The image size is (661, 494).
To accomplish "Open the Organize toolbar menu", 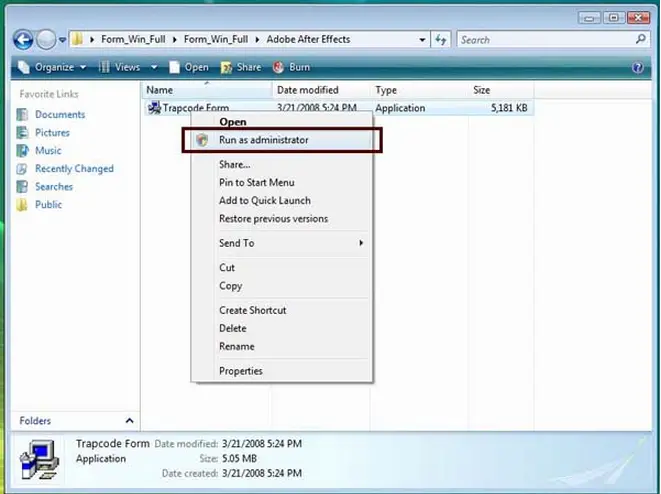I will [53, 67].
